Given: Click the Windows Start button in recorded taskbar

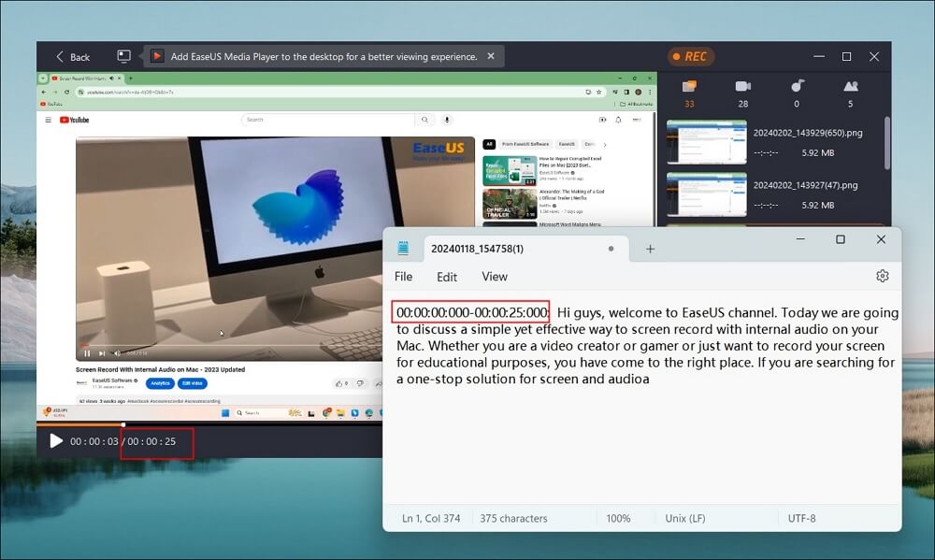Looking at the screenshot, I should pyautogui.click(x=225, y=412).
